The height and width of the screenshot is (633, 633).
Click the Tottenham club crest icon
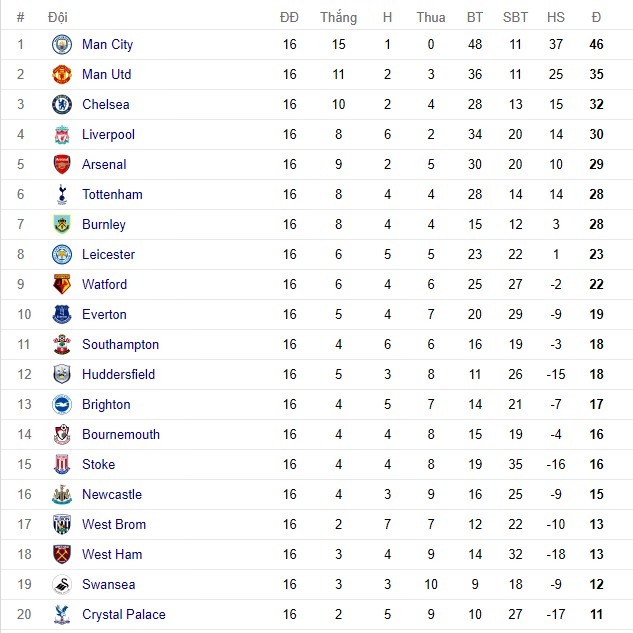[x=62, y=195]
